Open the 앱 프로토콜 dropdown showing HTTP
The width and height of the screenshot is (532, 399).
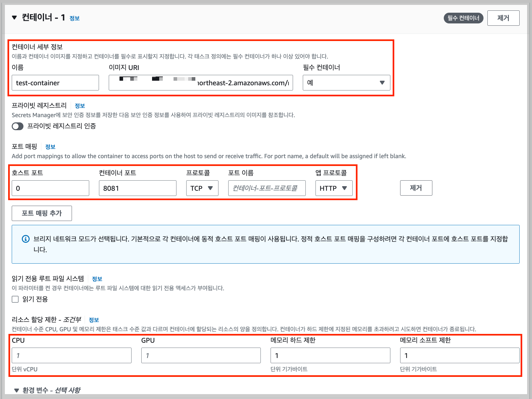(333, 188)
